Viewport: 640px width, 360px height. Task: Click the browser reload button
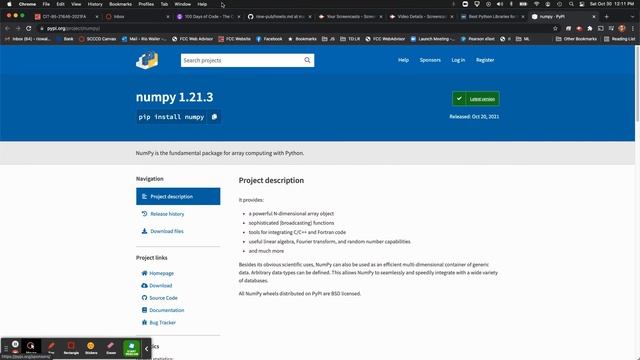coord(29,28)
